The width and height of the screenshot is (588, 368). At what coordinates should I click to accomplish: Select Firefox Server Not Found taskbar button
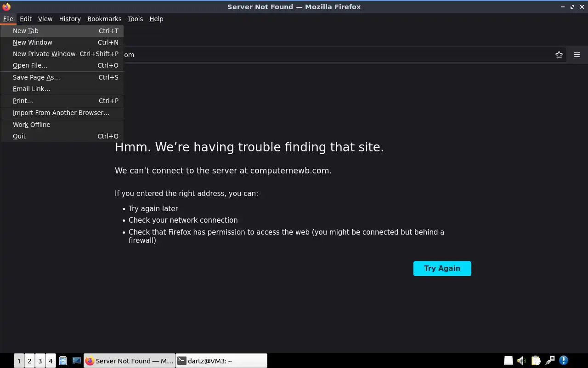pyautogui.click(x=130, y=361)
